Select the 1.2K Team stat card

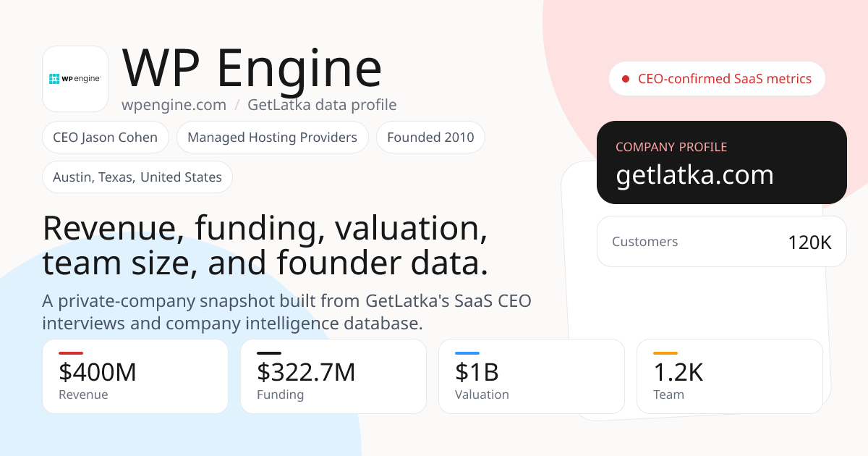[x=730, y=376]
